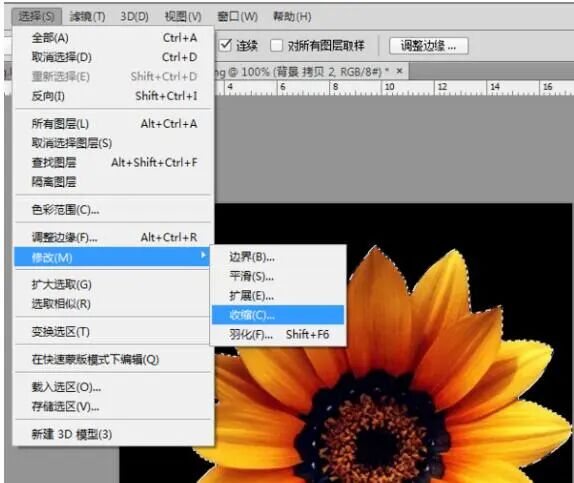Close the document tab with the x
This screenshot has width=574, height=483.
pos(399,71)
